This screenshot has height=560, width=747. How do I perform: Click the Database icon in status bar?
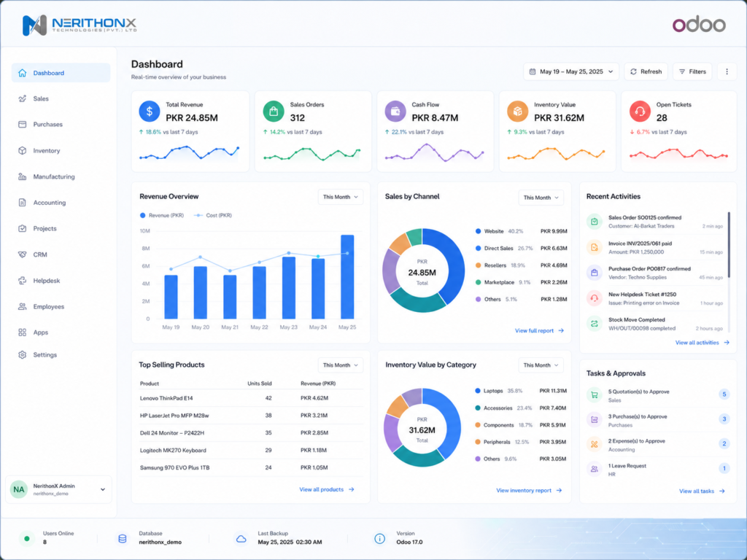tap(123, 539)
